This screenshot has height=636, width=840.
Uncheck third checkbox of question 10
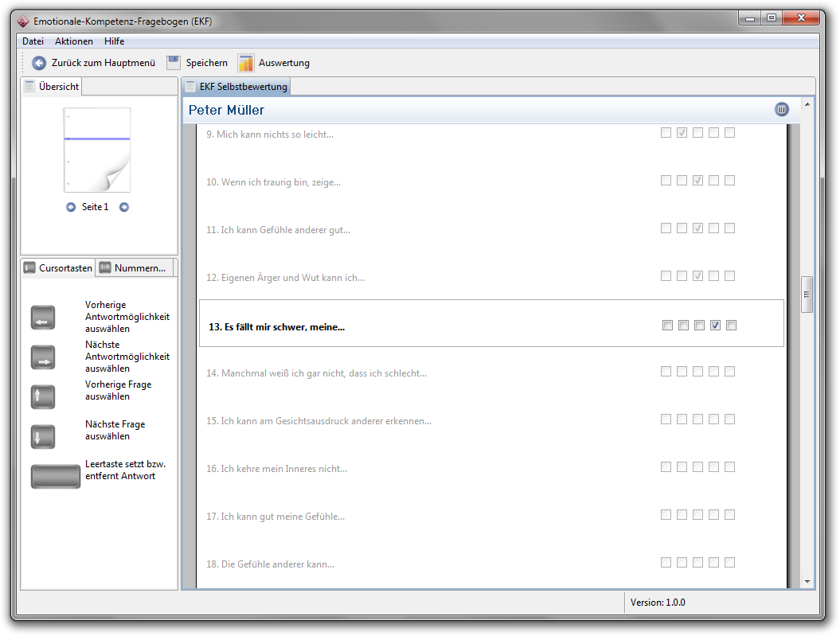(697, 181)
